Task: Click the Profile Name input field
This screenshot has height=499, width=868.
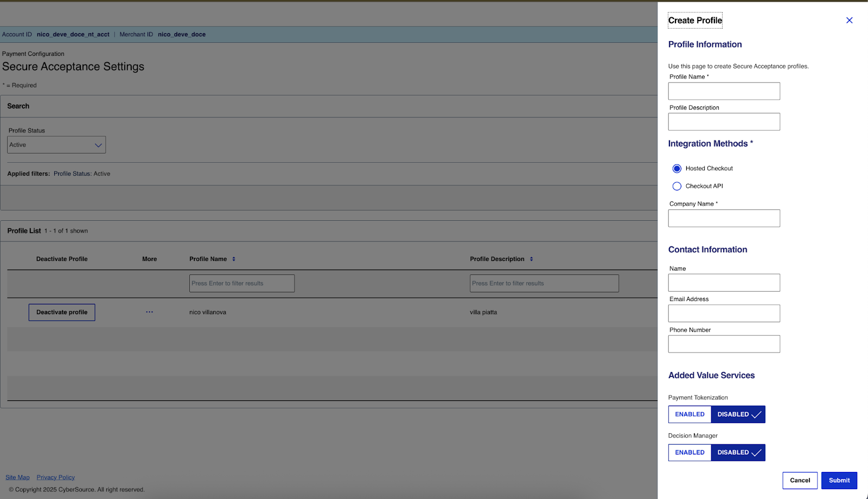Action: (724, 91)
